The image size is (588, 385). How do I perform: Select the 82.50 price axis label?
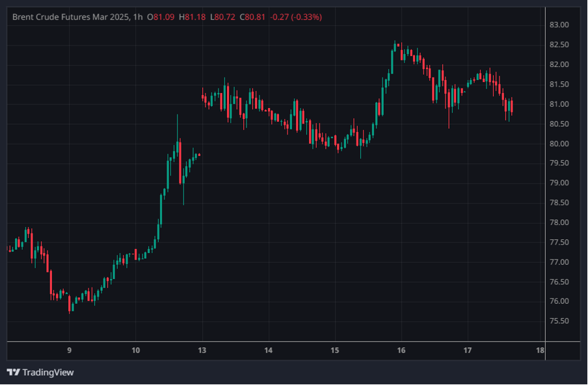(x=559, y=45)
